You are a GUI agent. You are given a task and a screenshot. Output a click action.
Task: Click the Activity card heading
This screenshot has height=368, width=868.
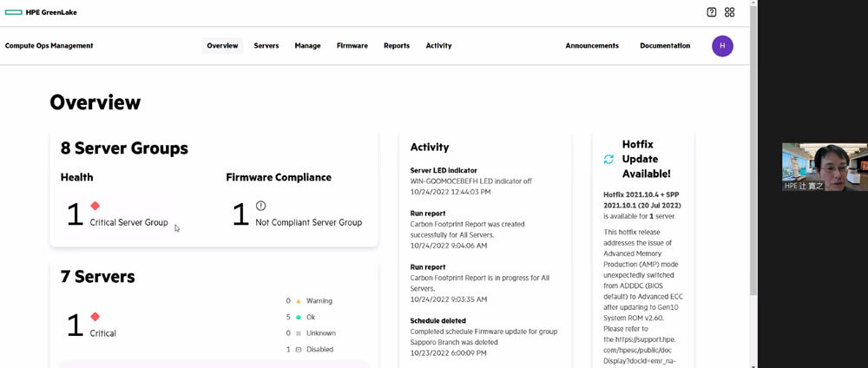430,148
